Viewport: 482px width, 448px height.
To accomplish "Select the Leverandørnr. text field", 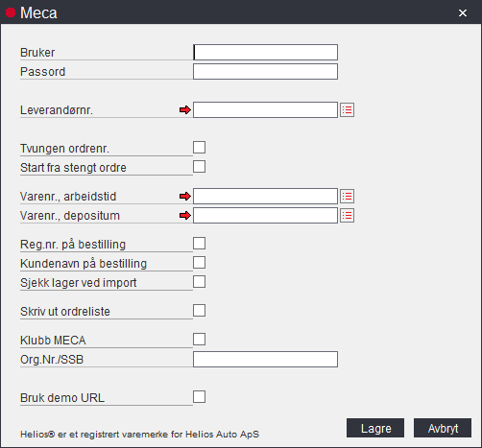I will tap(265, 110).
